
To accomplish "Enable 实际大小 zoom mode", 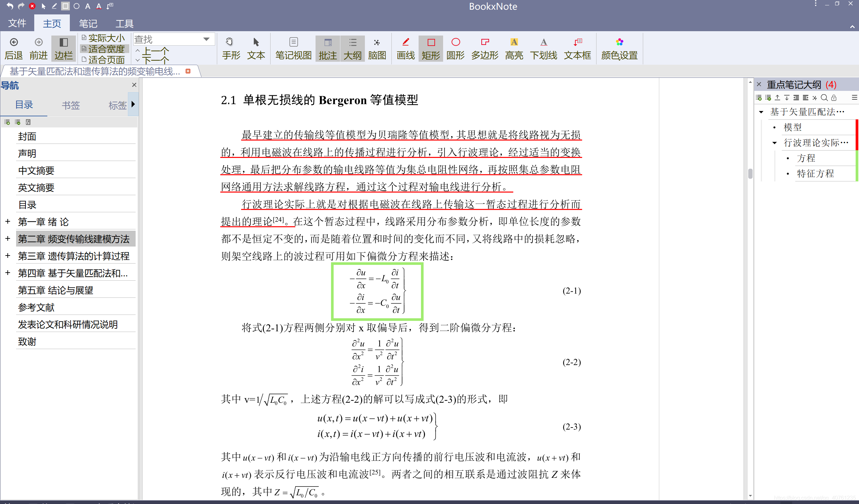I will (x=104, y=38).
